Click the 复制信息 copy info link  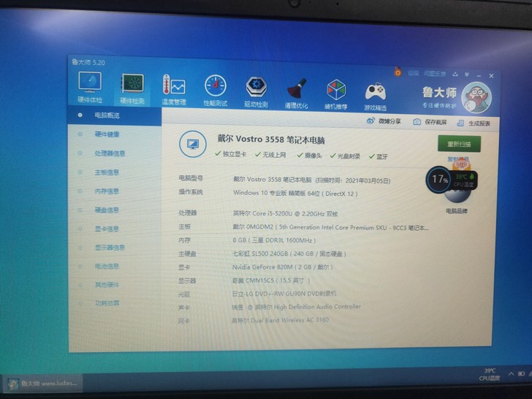[457, 159]
